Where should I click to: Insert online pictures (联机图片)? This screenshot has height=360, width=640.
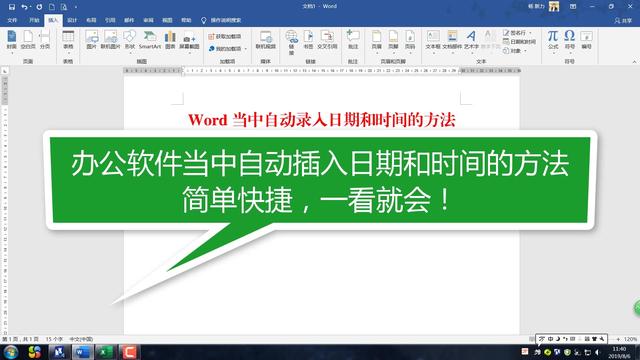click(x=110, y=40)
